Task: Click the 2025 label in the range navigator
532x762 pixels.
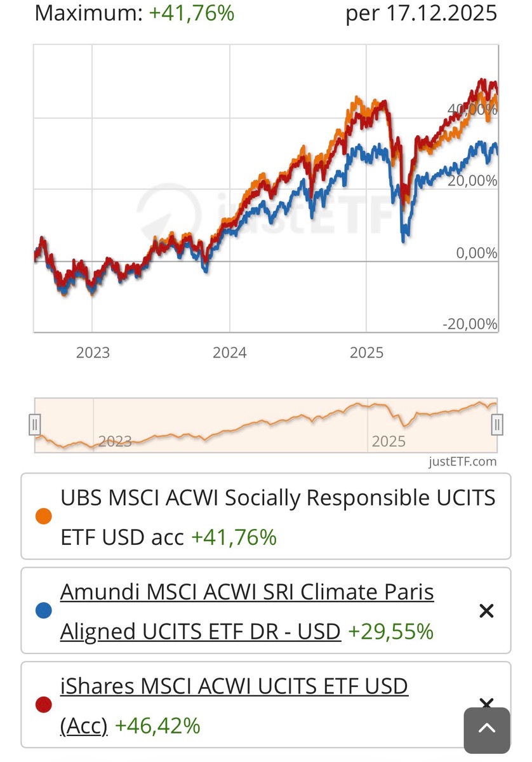Action: [x=388, y=441]
